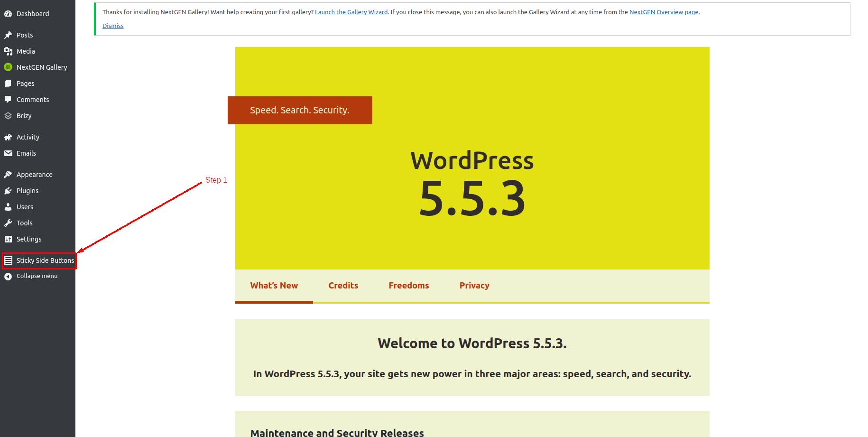
Task: Select the What's New tab
Action: [x=274, y=286]
